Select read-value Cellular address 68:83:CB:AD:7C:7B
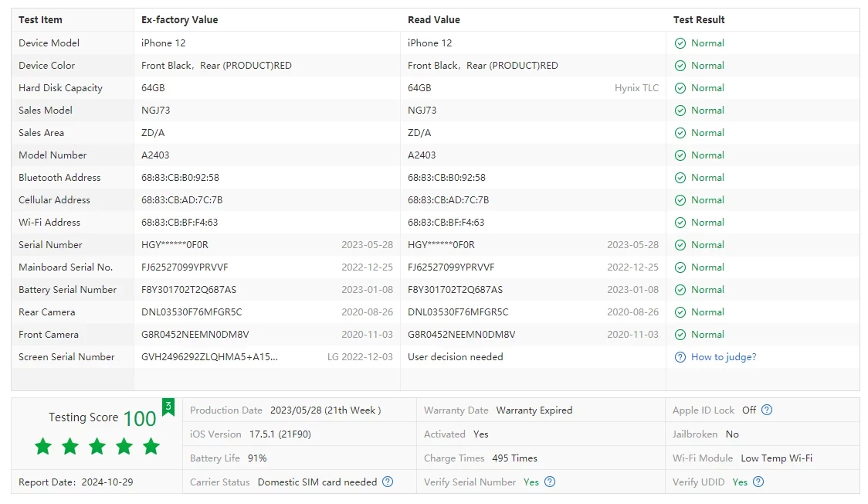Viewport: 868px width, 504px height. click(449, 200)
